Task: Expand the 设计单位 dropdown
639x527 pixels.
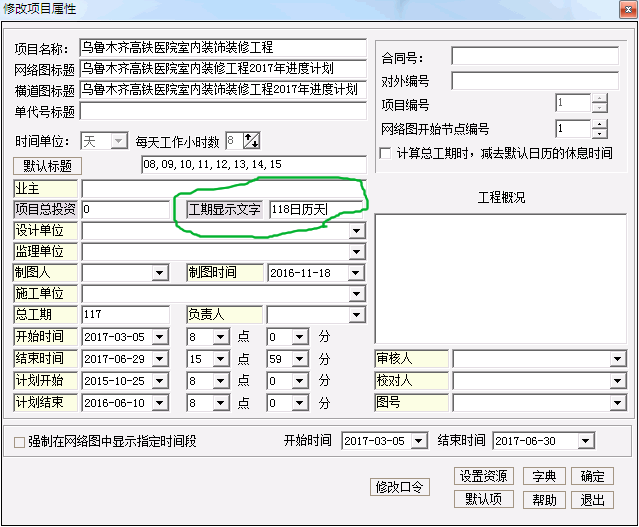Action: click(357, 231)
